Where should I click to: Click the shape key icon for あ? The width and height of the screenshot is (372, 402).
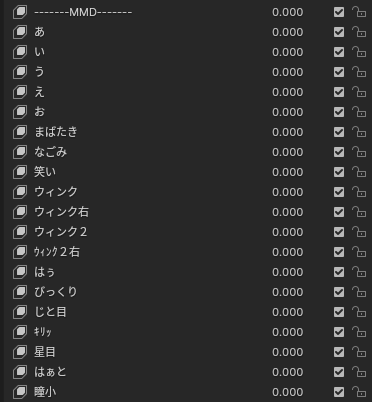[x=20, y=32]
